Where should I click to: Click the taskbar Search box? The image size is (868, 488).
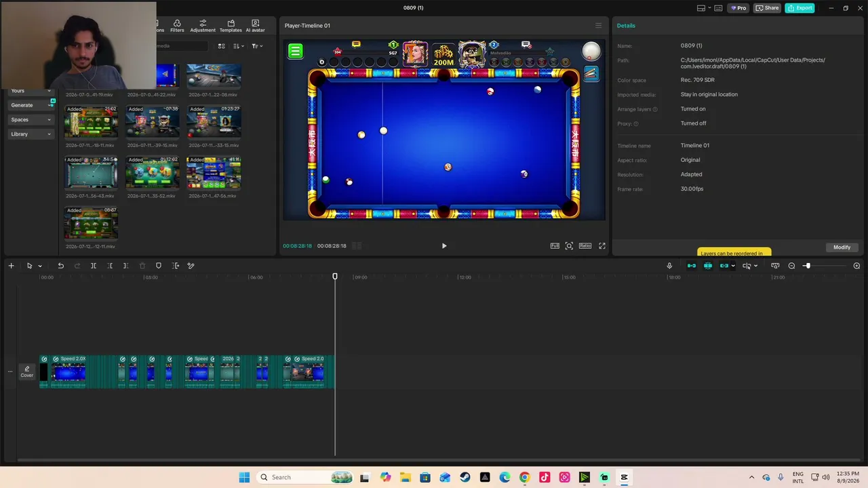[305, 477]
